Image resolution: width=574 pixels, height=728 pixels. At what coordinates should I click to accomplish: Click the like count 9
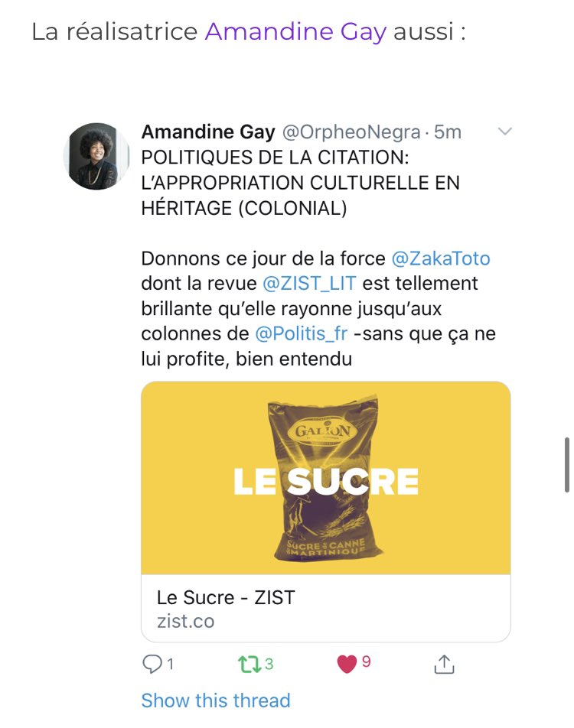[367, 661]
